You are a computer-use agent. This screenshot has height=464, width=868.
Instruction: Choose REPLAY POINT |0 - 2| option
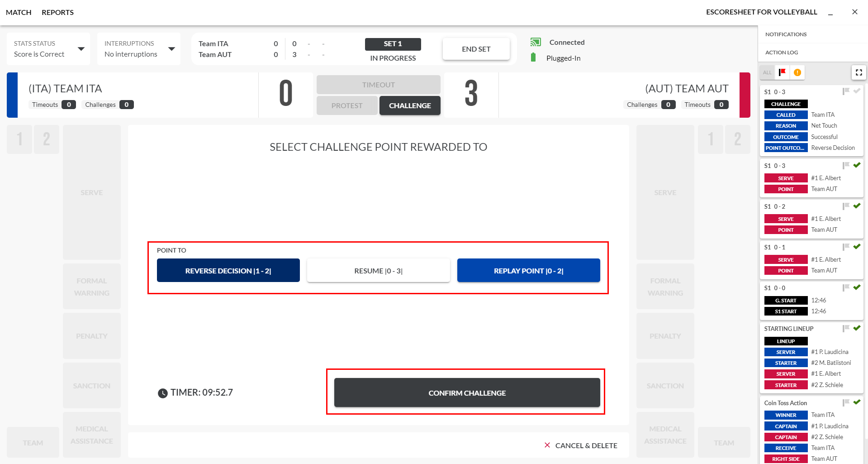point(528,270)
